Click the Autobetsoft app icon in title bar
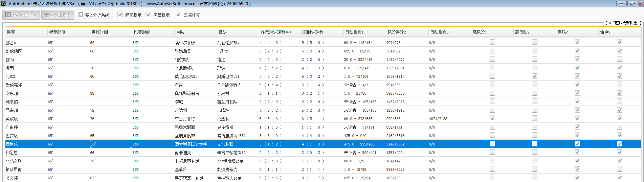This screenshot has height=182, width=644. [3, 4]
